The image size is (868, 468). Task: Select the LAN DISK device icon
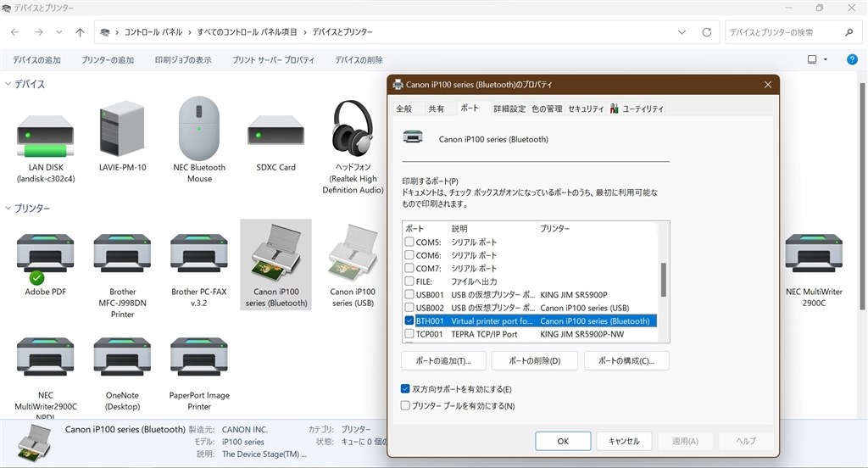[x=46, y=136]
